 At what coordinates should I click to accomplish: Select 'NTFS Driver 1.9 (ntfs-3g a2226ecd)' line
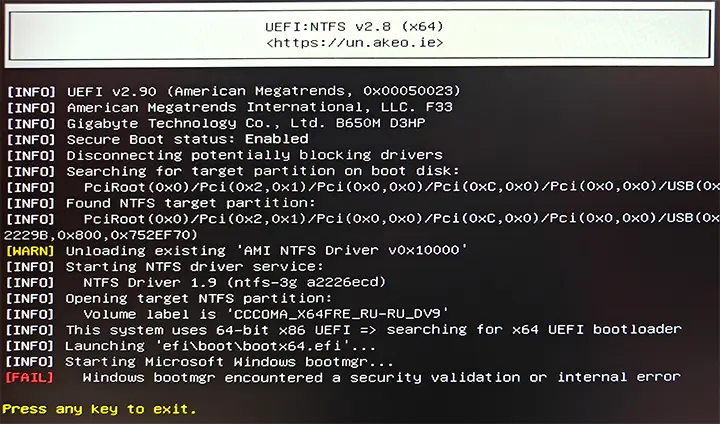tap(234, 282)
